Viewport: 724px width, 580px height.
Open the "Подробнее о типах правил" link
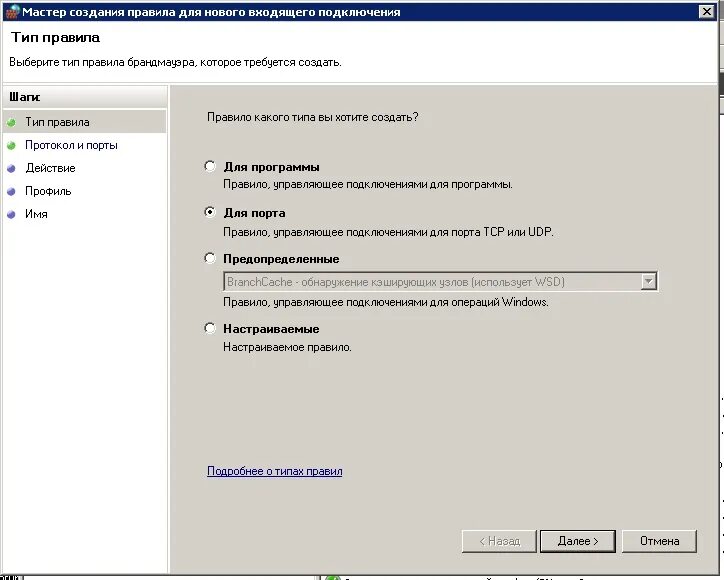(275, 471)
